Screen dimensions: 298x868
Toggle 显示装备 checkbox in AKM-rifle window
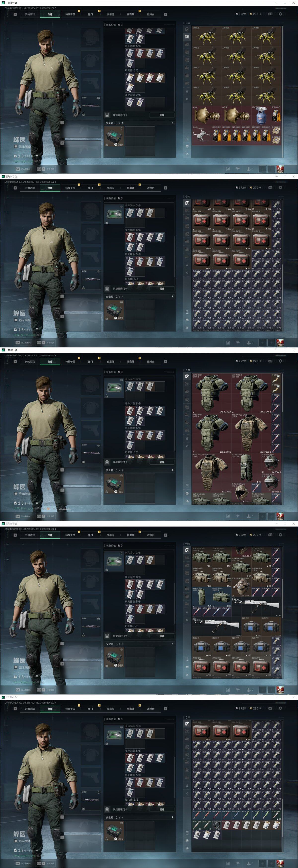(15, 667)
